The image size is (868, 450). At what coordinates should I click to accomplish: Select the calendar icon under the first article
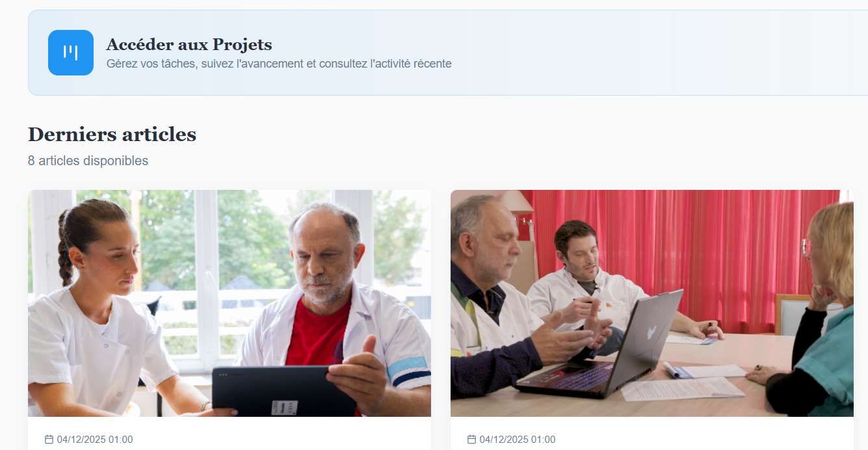coord(49,440)
